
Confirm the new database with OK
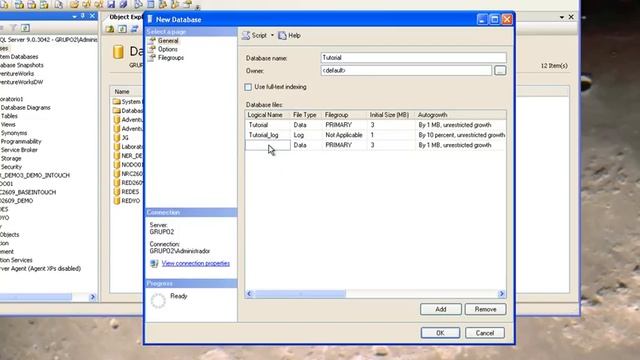coord(440,333)
